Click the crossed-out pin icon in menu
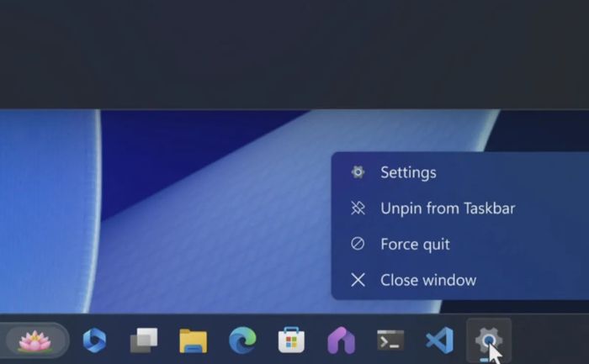589x364 pixels. [x=358, y=208]
